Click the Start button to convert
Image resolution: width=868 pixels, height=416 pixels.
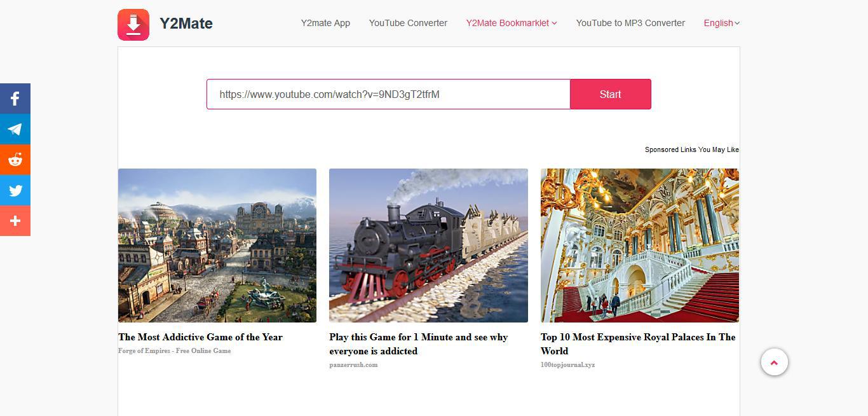(610, 94)
